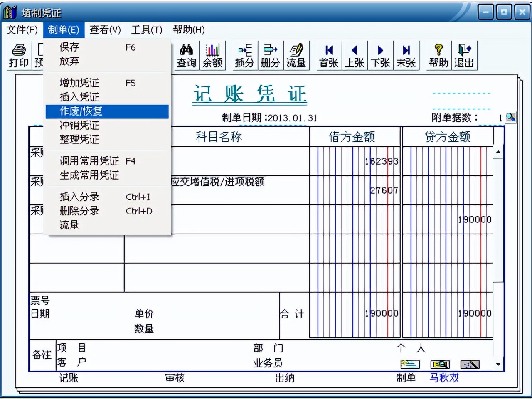Image resolution: width=532 pixels, height=399 pixels.
Task: Click the 插分 (Insert entry) icon
Action: [x=244, y=55]
